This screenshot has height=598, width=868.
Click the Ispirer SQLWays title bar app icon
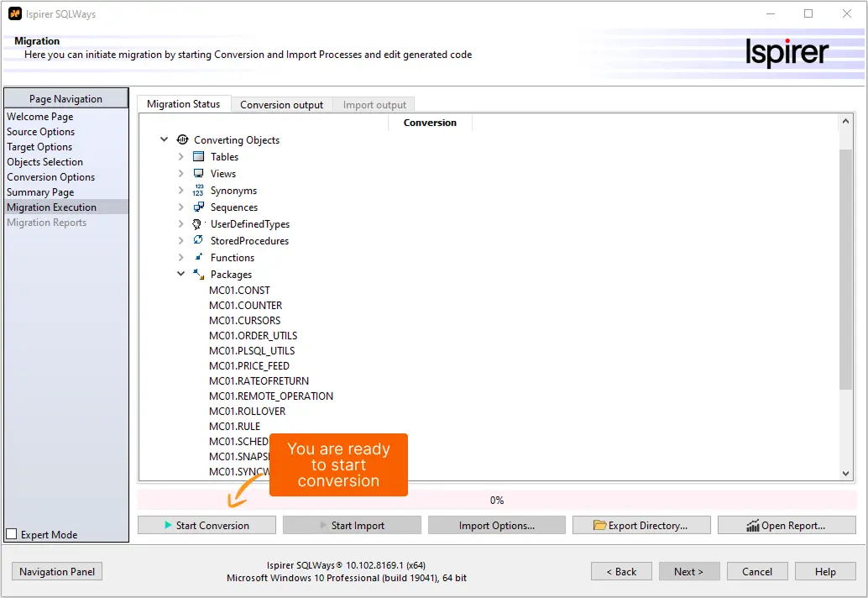point(15,13)
